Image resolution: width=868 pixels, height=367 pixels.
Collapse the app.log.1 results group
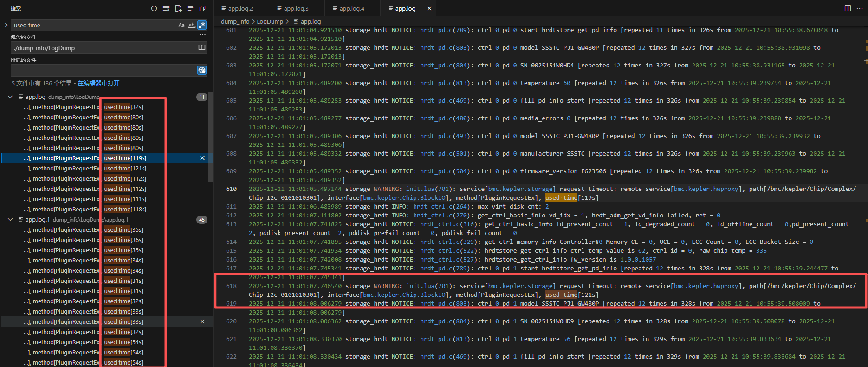(10, 220)
